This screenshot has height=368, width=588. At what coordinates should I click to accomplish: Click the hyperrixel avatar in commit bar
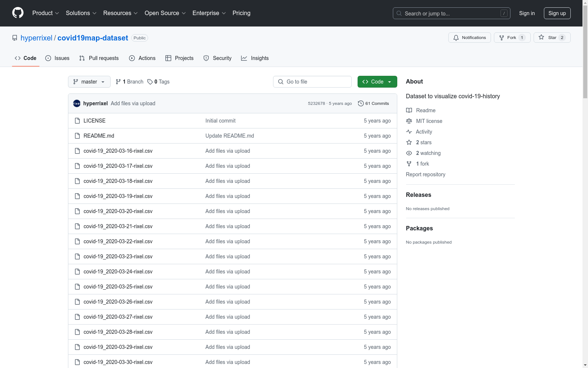coord(77,103)
